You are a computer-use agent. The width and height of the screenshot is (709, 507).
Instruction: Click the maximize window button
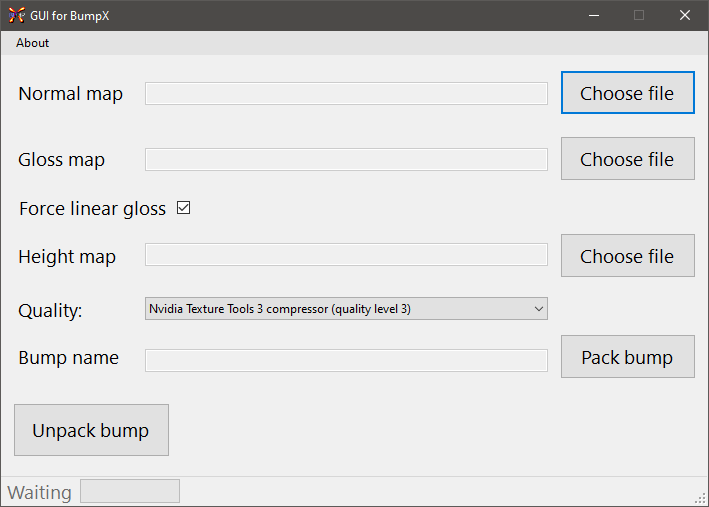639,15
